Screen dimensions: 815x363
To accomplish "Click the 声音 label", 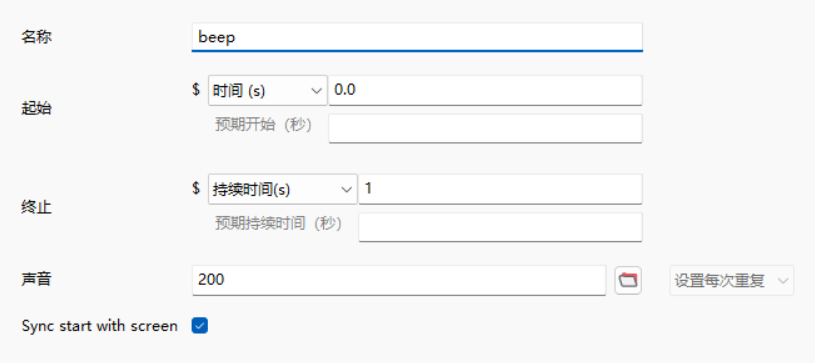I will [x=36, y=280].
